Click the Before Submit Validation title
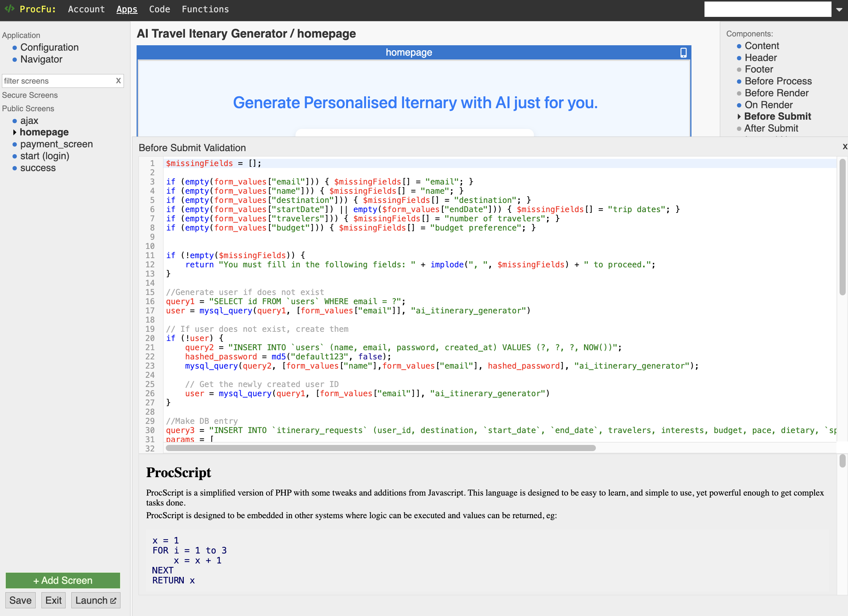 pos(192,148)
